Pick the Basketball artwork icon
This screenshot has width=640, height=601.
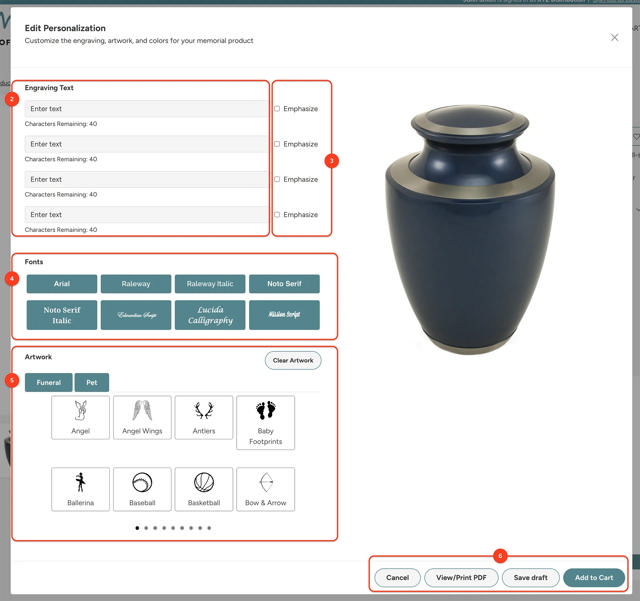click(x=204, y=489)
